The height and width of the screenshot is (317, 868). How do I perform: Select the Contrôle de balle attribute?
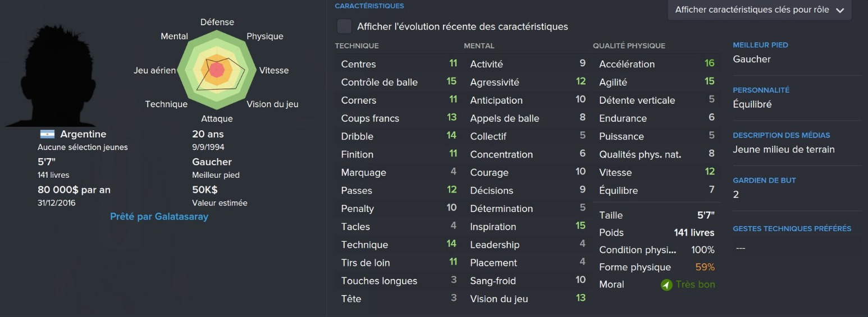(x=399, y=82)
